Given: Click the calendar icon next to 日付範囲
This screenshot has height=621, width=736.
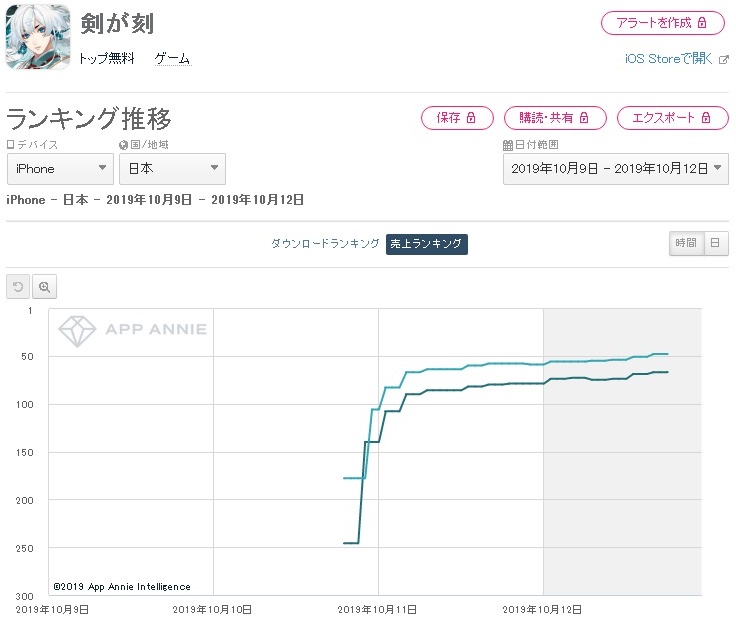Looking at the screenshot, I should (x=508, y=145).
